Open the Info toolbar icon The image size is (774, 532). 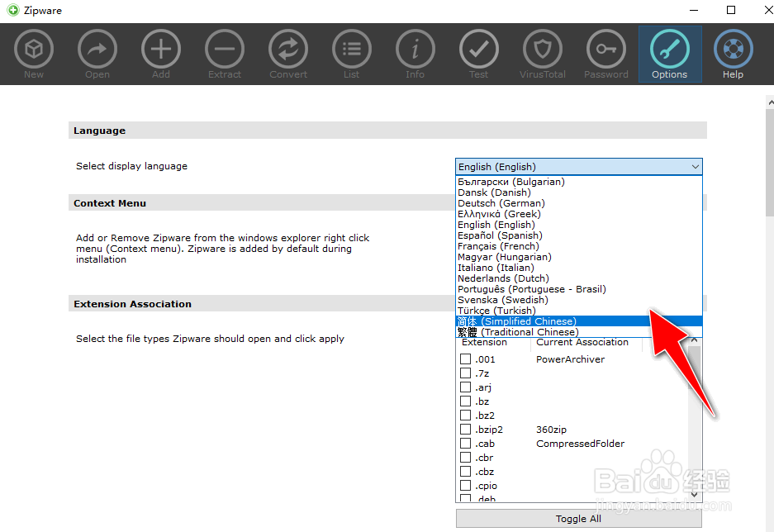tap(415, 49)
